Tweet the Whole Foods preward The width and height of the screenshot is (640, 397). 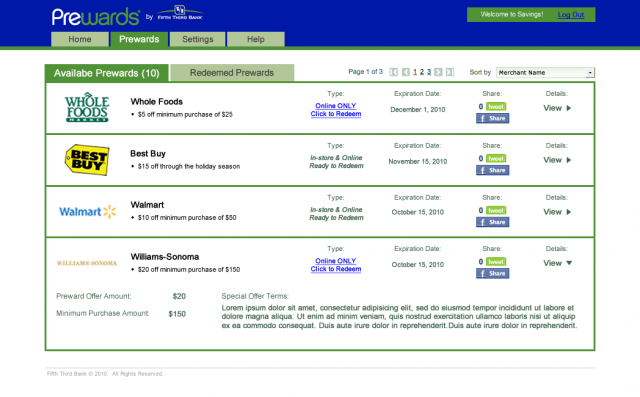pos(496,106)
